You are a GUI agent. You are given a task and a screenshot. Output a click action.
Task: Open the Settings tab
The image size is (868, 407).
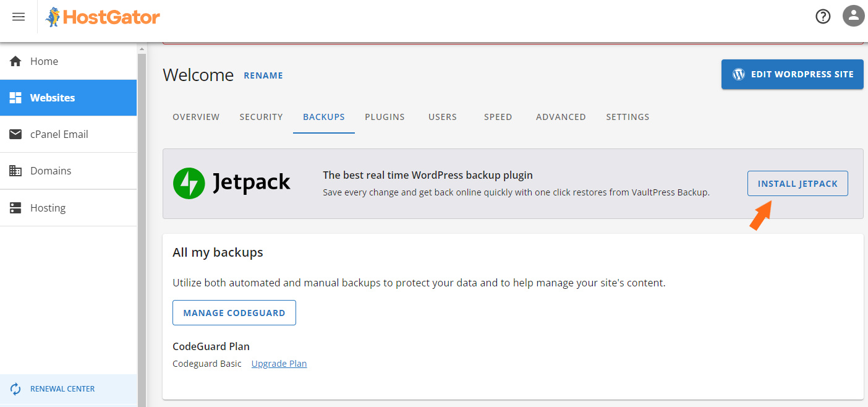coord(628,116)
